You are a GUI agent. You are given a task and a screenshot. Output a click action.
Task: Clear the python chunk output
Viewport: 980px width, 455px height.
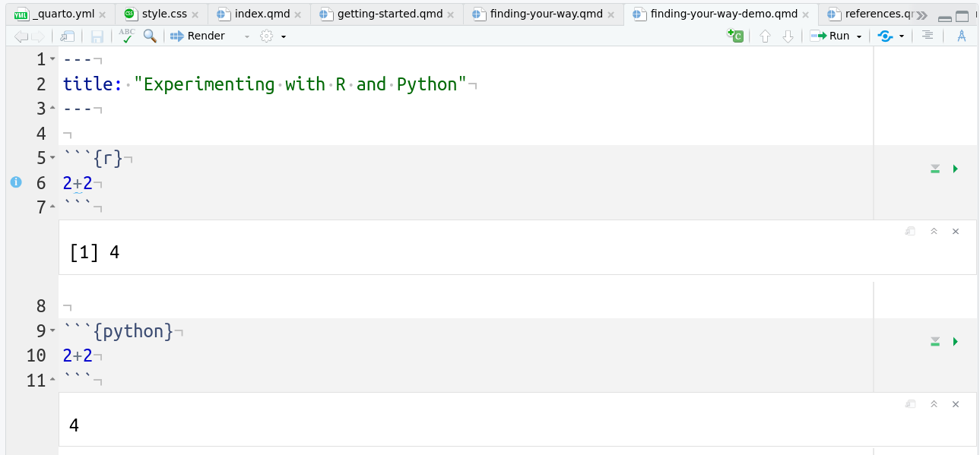tap(956, 405)
